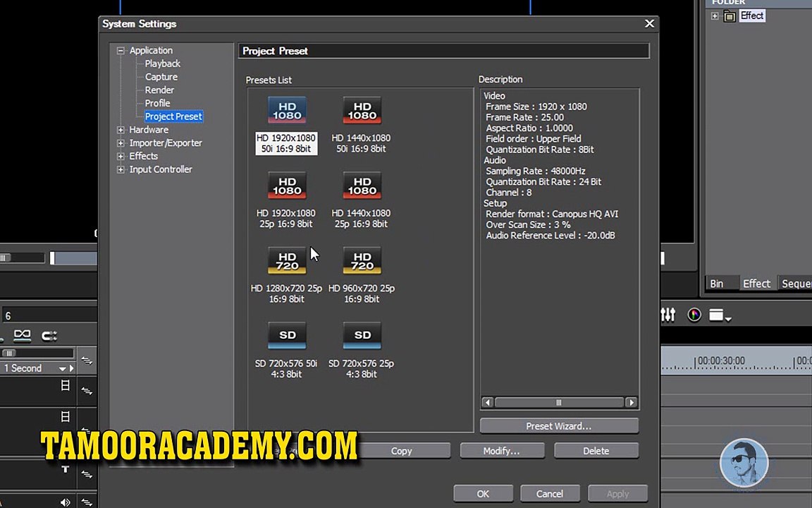Close the System Settings dialog

[x=649, y=24]
